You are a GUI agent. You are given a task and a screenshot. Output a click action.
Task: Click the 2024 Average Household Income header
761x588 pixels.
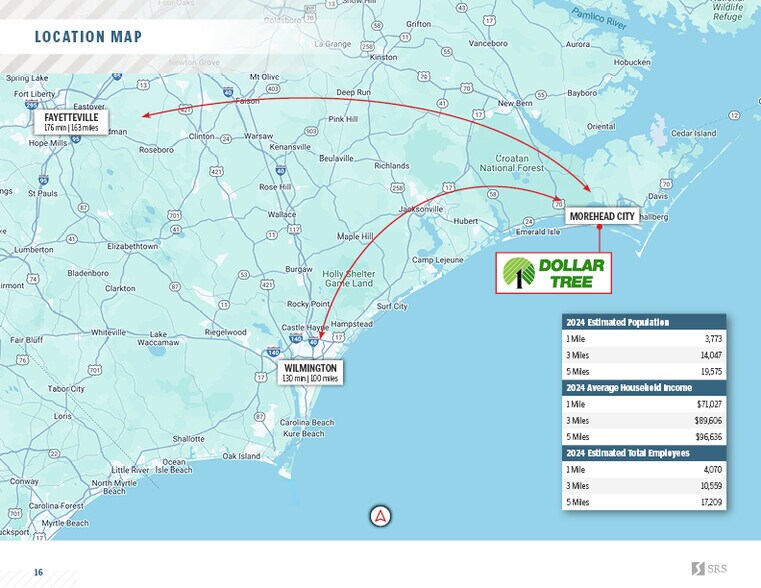tap(644, 387)
